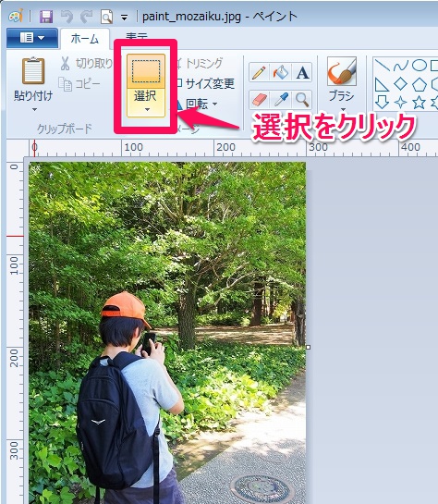Save the file with the floppy icon

coord(46,17)
